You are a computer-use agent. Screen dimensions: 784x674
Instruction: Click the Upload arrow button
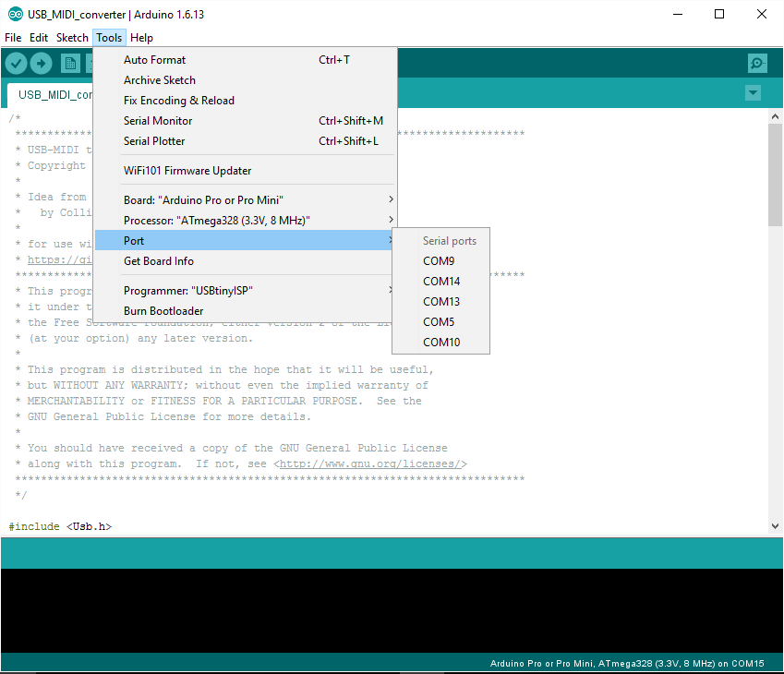point(41,64)
